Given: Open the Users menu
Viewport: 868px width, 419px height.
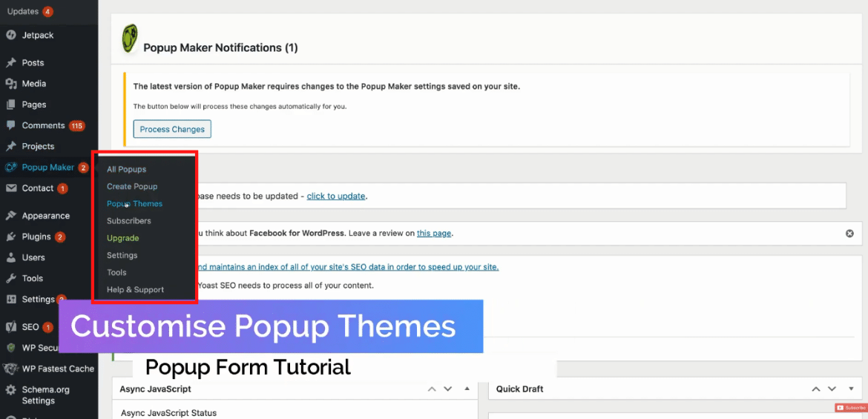Looking at the screenshot, I should (33, 257).
